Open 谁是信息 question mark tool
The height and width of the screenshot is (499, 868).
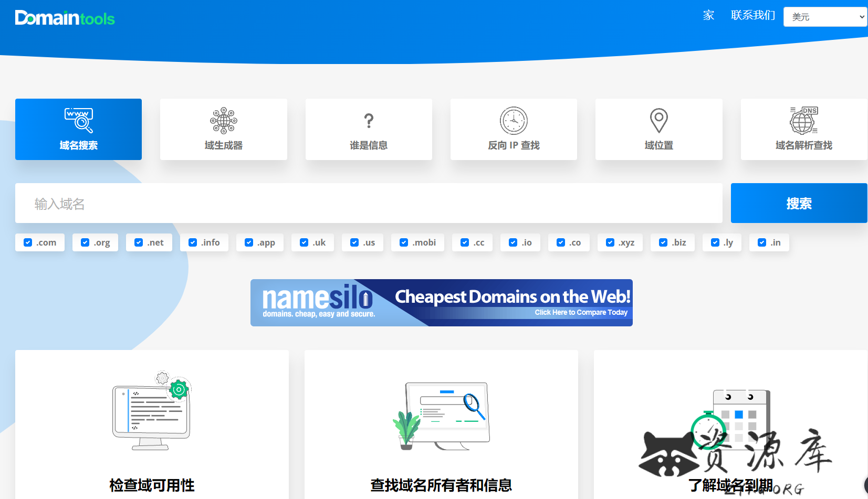point(369,121)
